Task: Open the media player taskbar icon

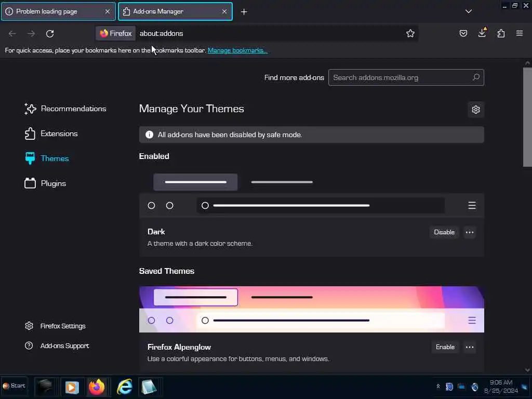Action: [72, 387]
